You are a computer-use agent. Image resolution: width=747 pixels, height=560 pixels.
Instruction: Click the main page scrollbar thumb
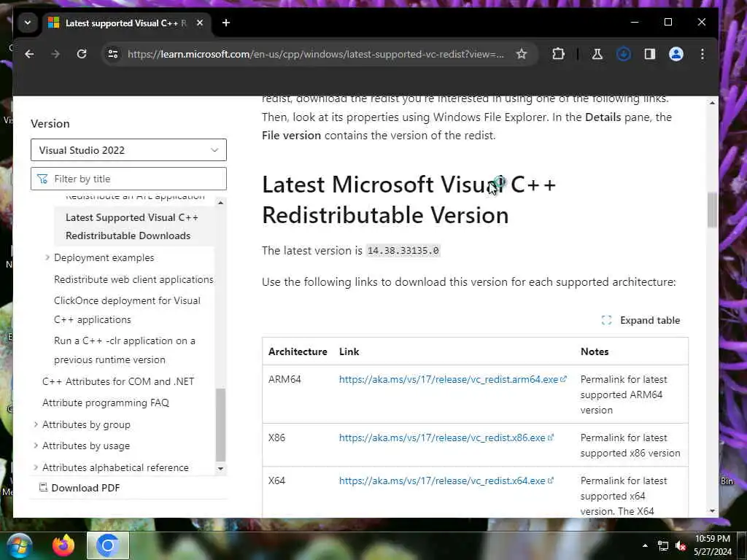[x=712, y=209]
